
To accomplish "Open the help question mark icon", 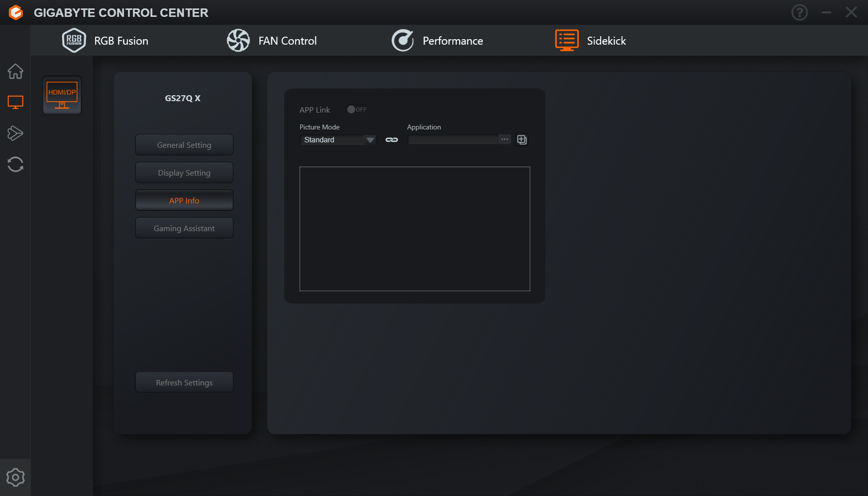I will pos(800,12).
